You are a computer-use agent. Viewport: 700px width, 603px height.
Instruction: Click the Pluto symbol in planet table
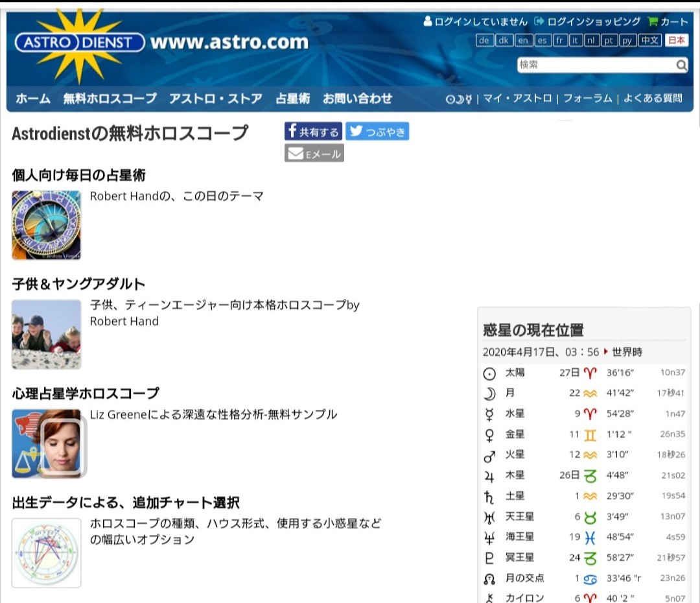[x=489, y=558]
